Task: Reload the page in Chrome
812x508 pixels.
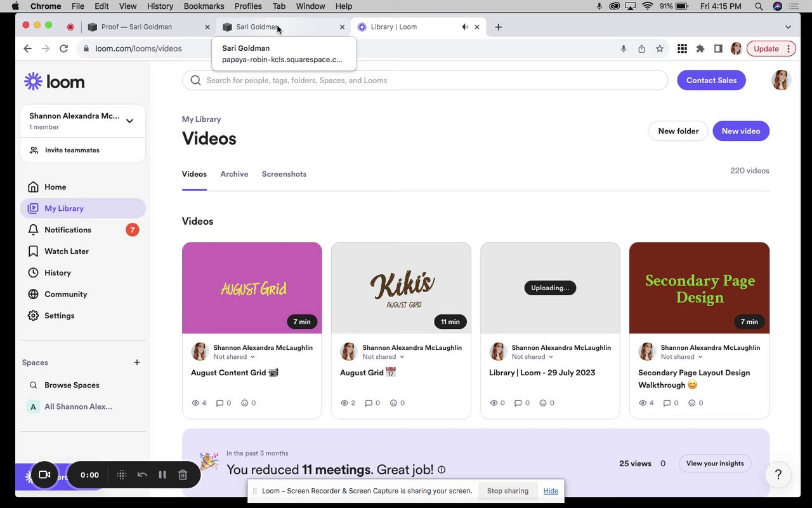Action: point(63,48)
